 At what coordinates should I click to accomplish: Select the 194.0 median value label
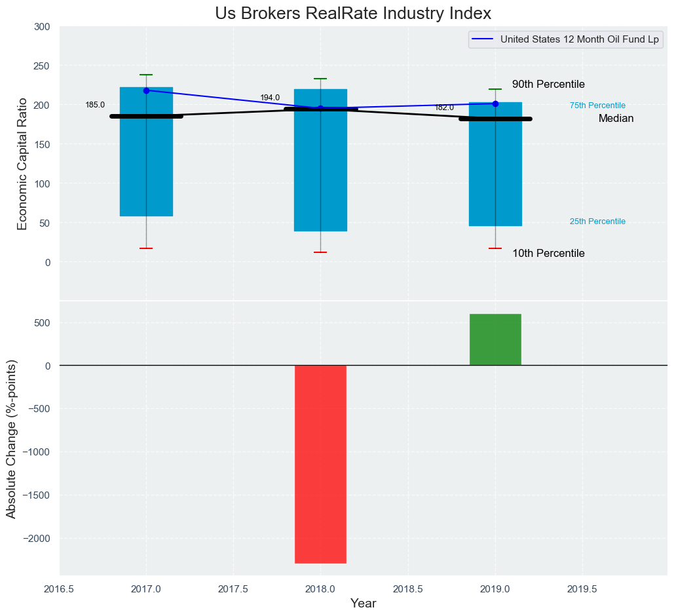(x=270, y=98)
